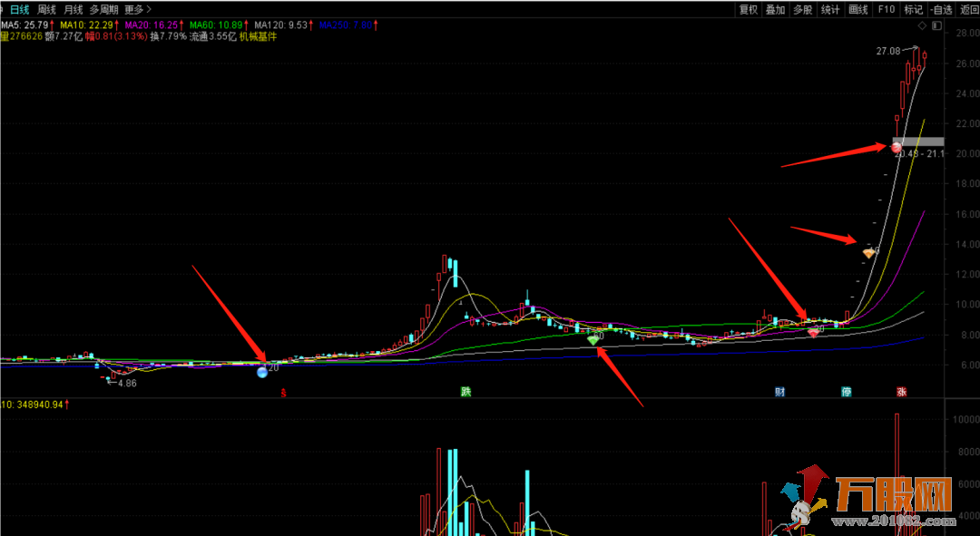Switch to the 周线 weekly chart tab

pos(47,9)
